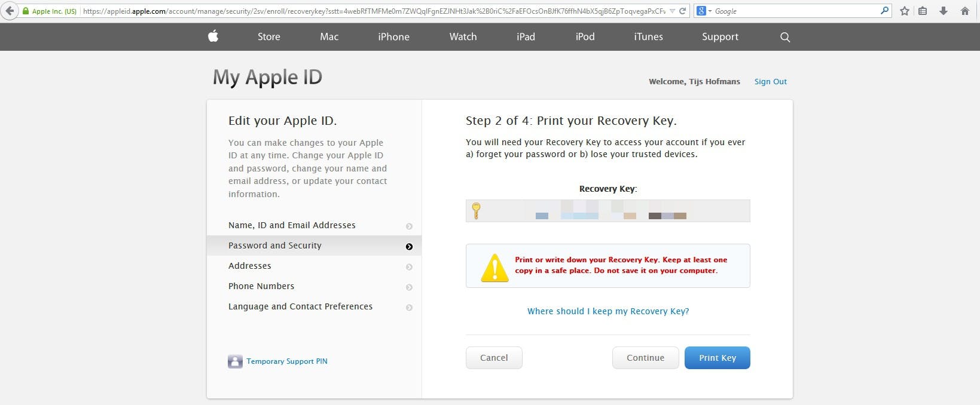Open the Apple site search magnifier

[785, 37]
